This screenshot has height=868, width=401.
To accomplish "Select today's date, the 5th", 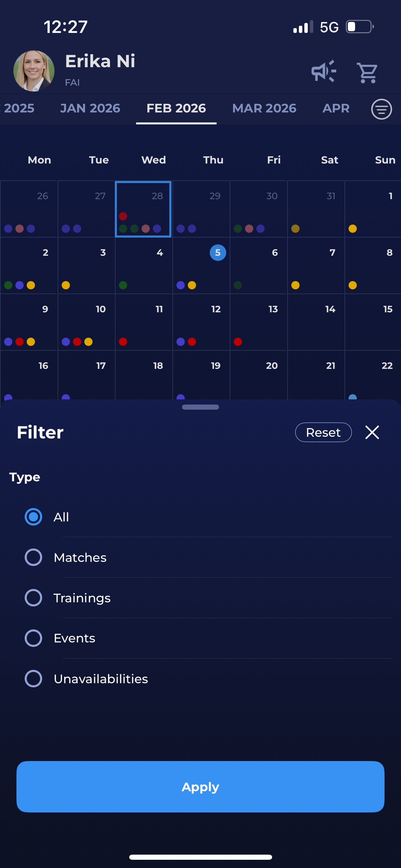I will click(x=218, y=253).
